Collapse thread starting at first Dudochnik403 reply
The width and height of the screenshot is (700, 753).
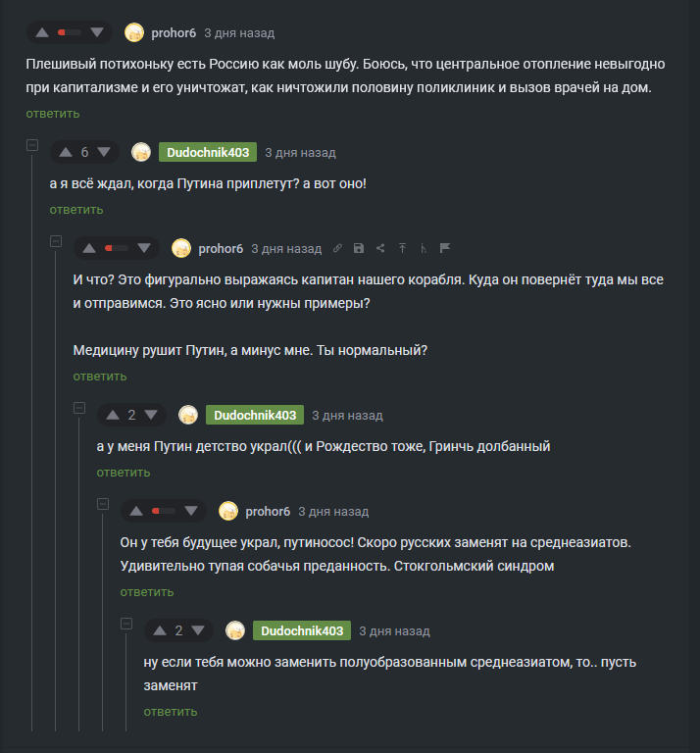tap(31, 145)
